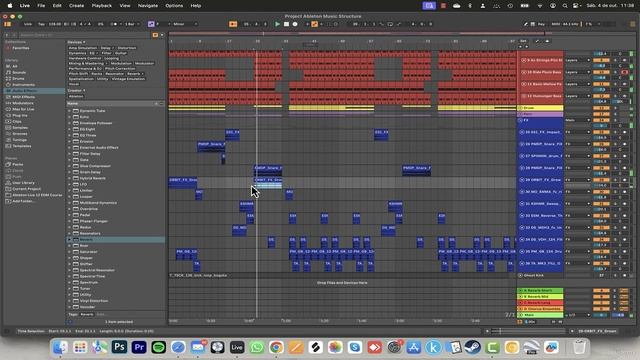Screen dimensions: 640x360
Task: Open the Options menu
Action: click(x=174, y=6)
